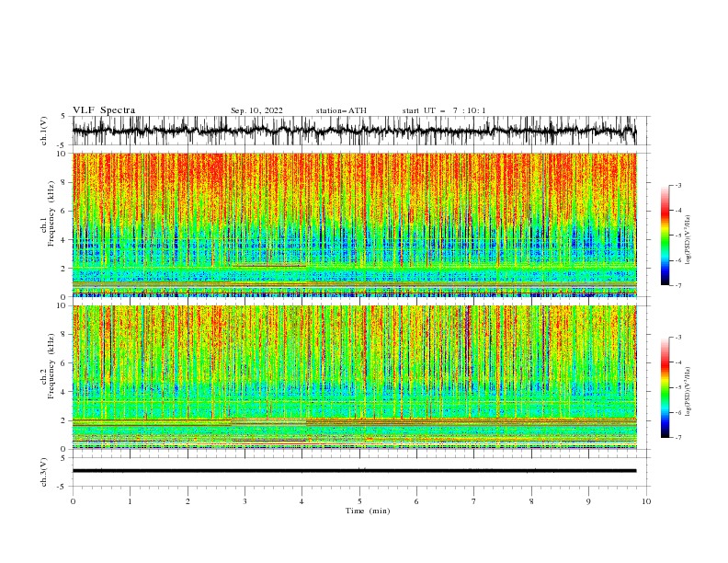Image resolution: width=728 pixels, height=563 pixels.
Task: Select the date text "Sep. 10, 2022"
Action: click(256, 110)
